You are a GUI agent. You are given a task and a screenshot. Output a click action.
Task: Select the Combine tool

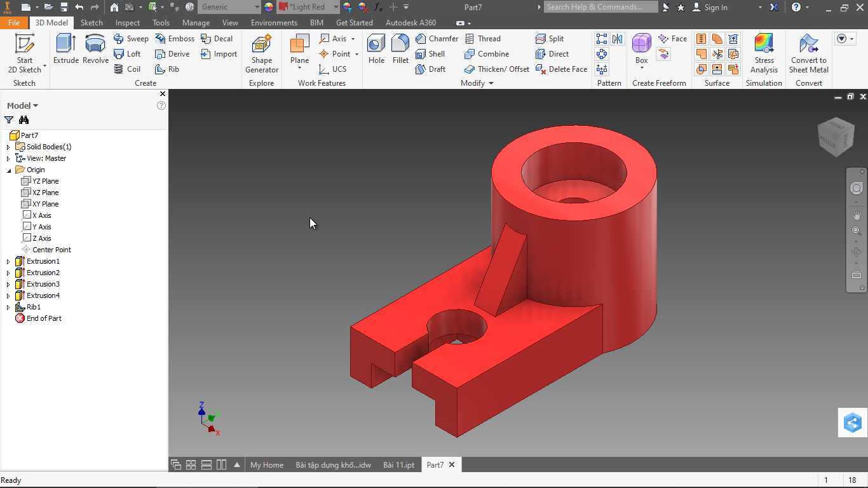point(487,54)
